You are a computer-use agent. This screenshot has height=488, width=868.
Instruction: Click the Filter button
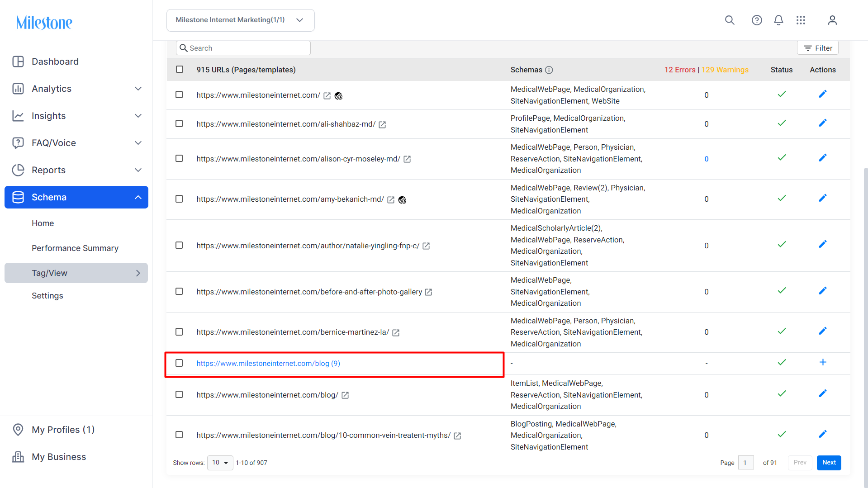(x=818, y=48)
